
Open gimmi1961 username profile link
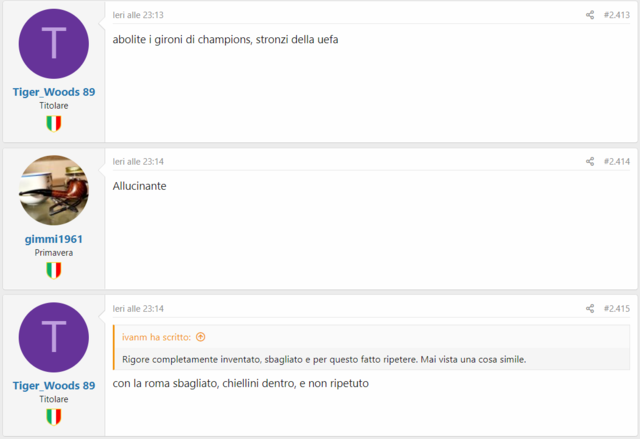coord(53,239)
